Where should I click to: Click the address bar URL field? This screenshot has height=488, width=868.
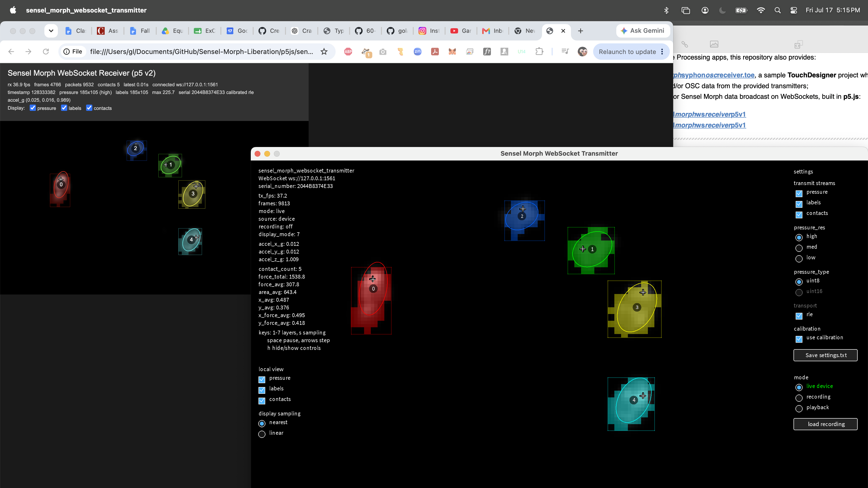tap(202, 52)
